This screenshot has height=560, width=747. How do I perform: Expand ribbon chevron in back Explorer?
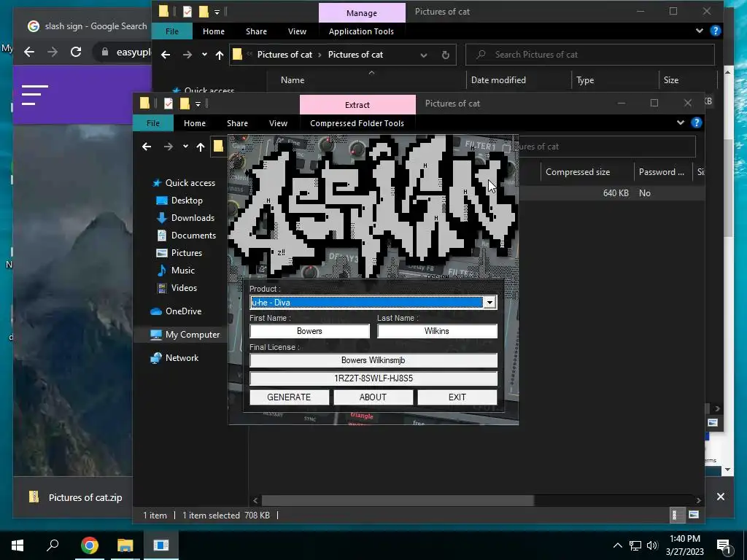700,31
